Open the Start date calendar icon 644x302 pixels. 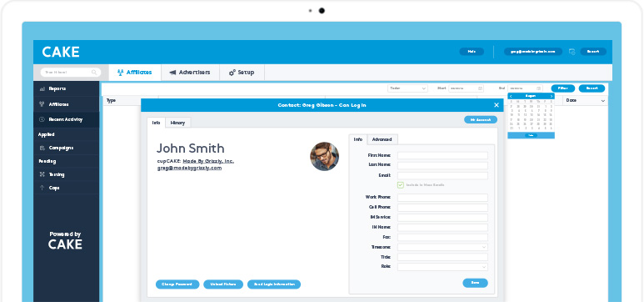click(x=480, y=88)
